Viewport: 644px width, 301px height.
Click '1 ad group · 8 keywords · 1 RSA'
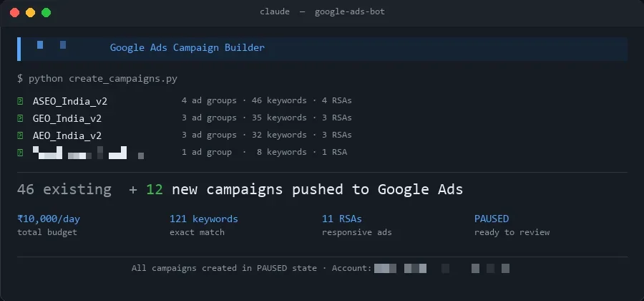(x=264, y=152)
